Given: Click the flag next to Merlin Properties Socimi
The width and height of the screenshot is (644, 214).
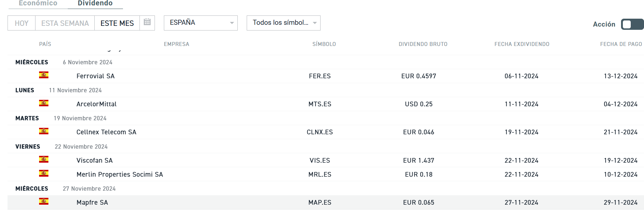Looking at the screenshot, I should (x=44, y=173).
